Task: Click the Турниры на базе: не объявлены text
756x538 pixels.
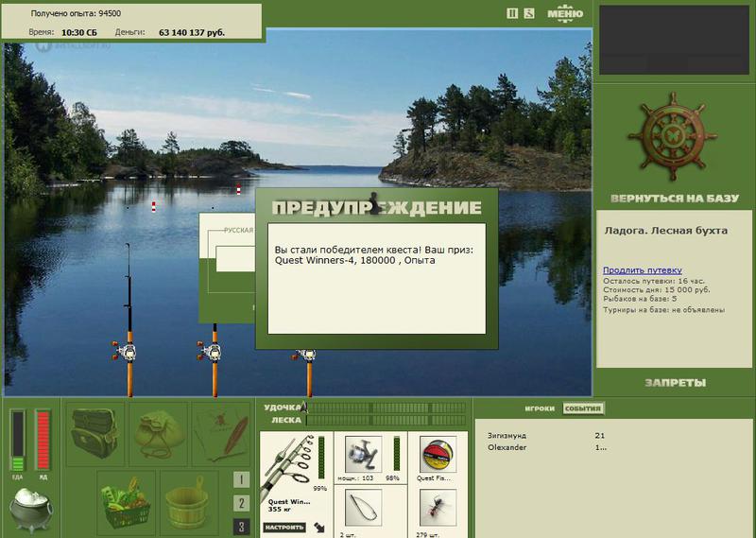Action: pyautogui.click(x=664, y=310)
